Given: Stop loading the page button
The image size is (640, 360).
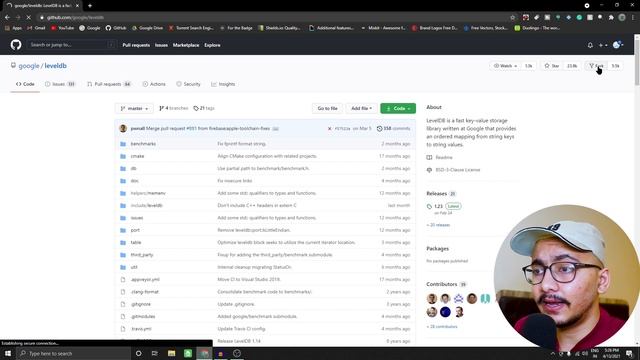Looking at the screenshot, I should pos(28,18).
